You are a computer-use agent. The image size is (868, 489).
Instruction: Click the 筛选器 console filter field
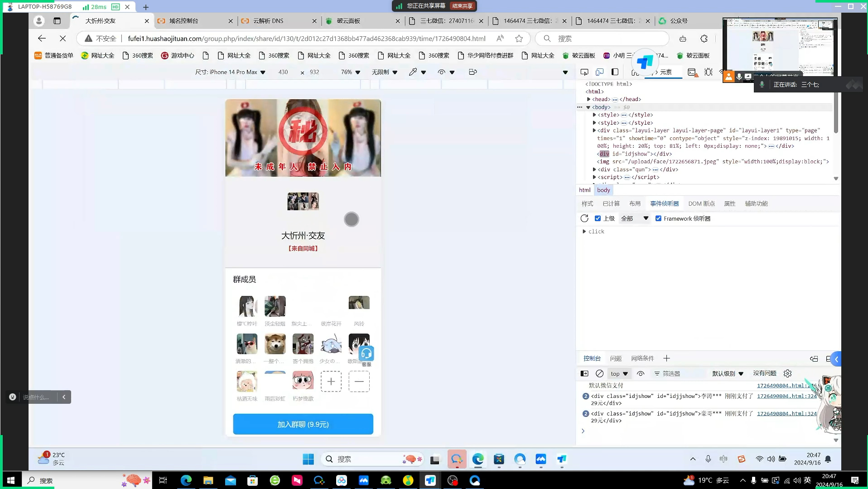pos(680,373)
